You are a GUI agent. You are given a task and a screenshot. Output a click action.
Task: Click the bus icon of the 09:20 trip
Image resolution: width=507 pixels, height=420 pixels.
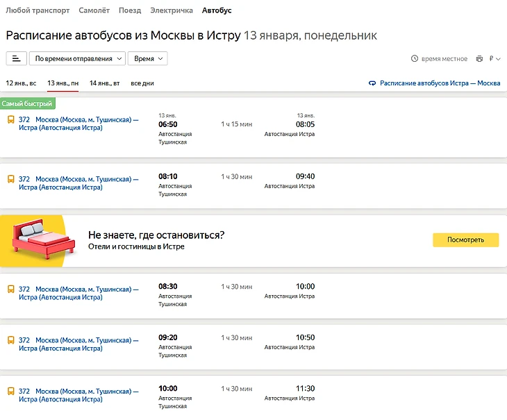pyautogui.click(x=10, y=340)
